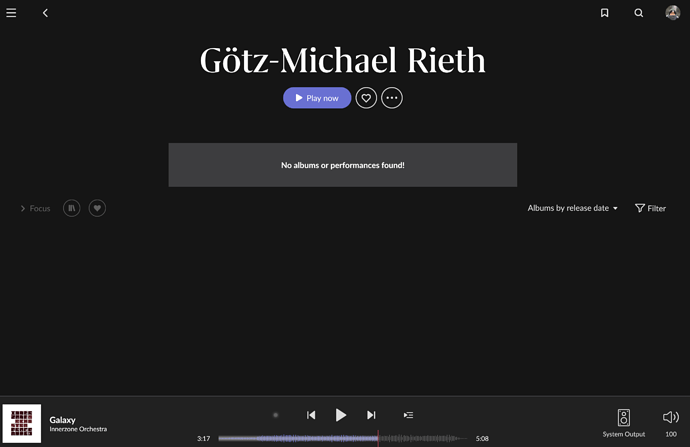690x447 pixels.
Task: Open the hamburger navigation menu
Action: [x=11, y=13]
